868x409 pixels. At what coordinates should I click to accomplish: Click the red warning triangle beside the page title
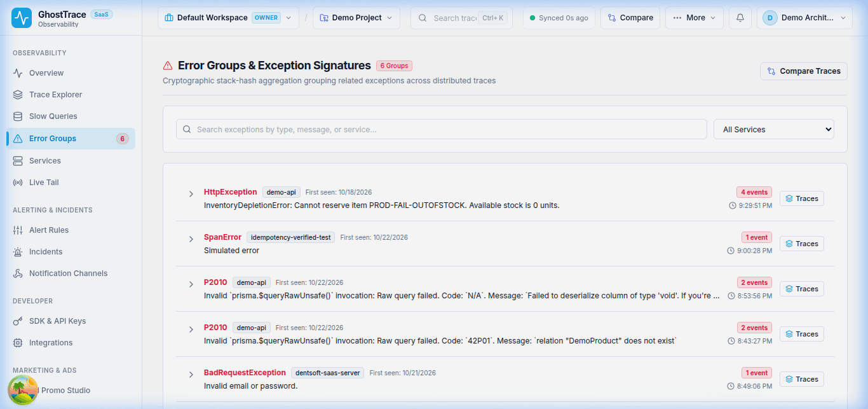pyautogui.click(x=168, y=66)
